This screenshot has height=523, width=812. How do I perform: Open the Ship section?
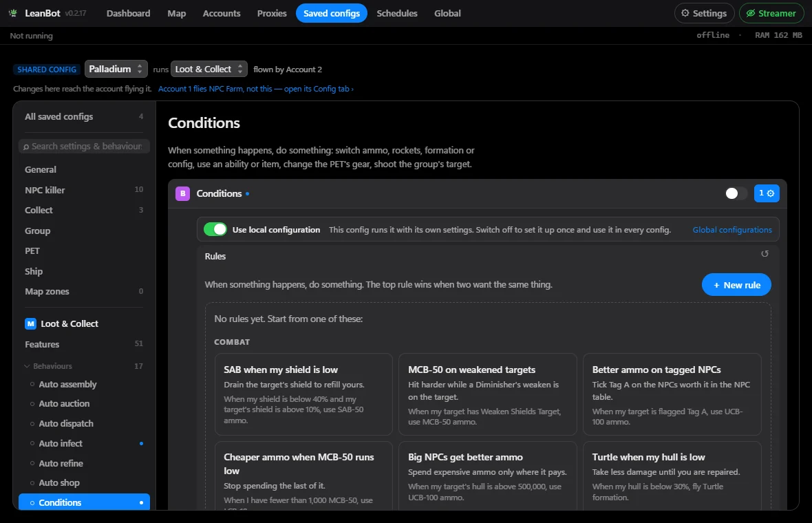click(x=84, y=271)
